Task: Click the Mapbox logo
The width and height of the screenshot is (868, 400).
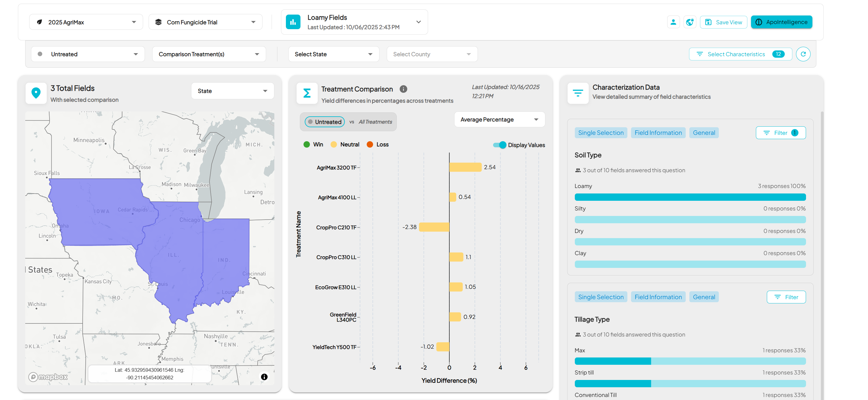Action: (x=48, y=377)
